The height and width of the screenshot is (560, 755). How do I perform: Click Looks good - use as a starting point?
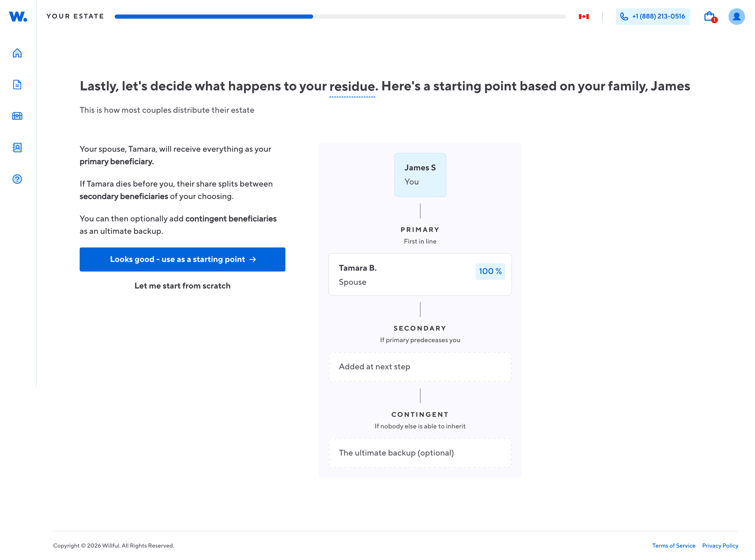[183, 260]
